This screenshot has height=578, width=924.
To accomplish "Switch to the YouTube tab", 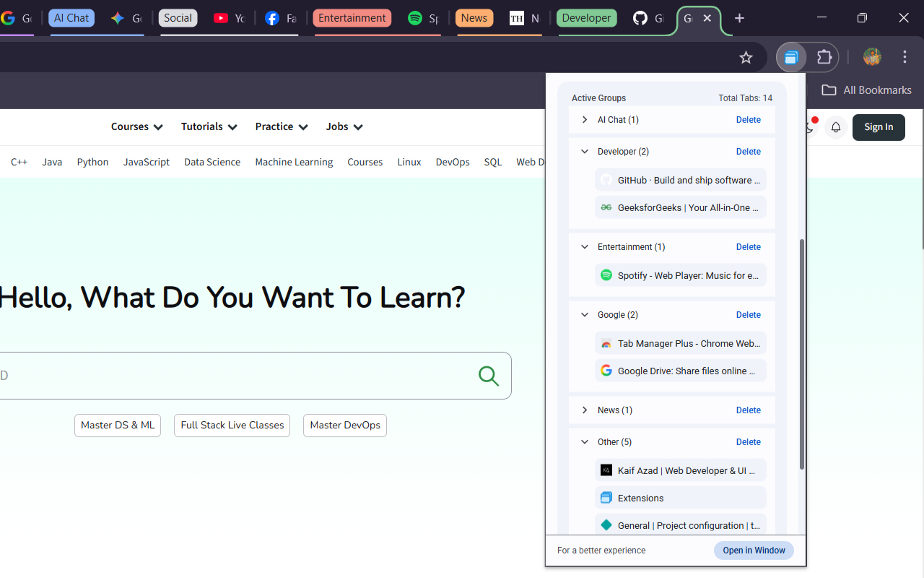I will [x=229, y=18].
